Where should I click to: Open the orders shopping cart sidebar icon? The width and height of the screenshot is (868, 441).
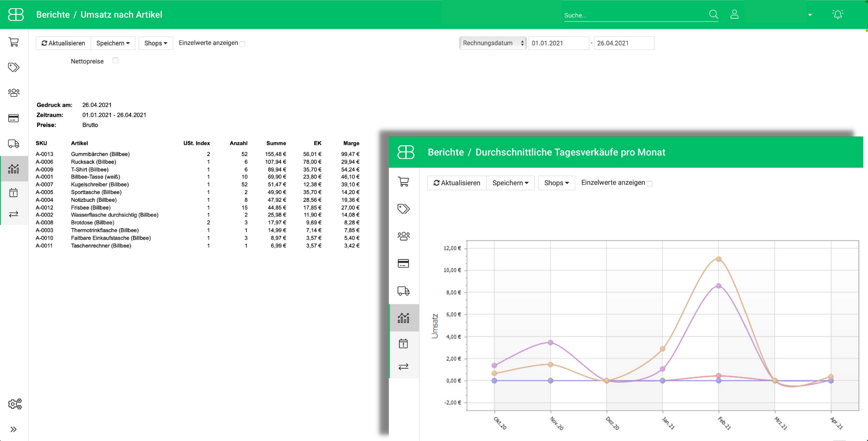pyautogui.click(x=14, y=42)
